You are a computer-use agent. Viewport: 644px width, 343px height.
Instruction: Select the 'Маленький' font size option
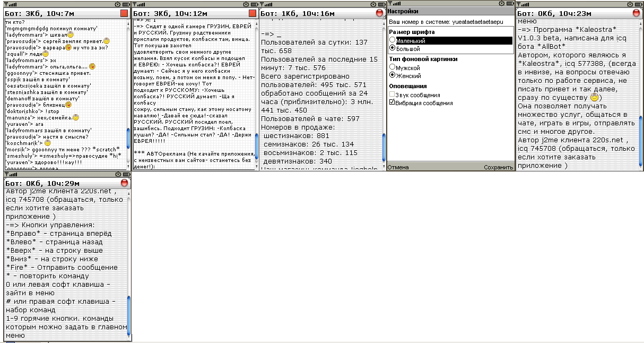[x=393, y=40]
